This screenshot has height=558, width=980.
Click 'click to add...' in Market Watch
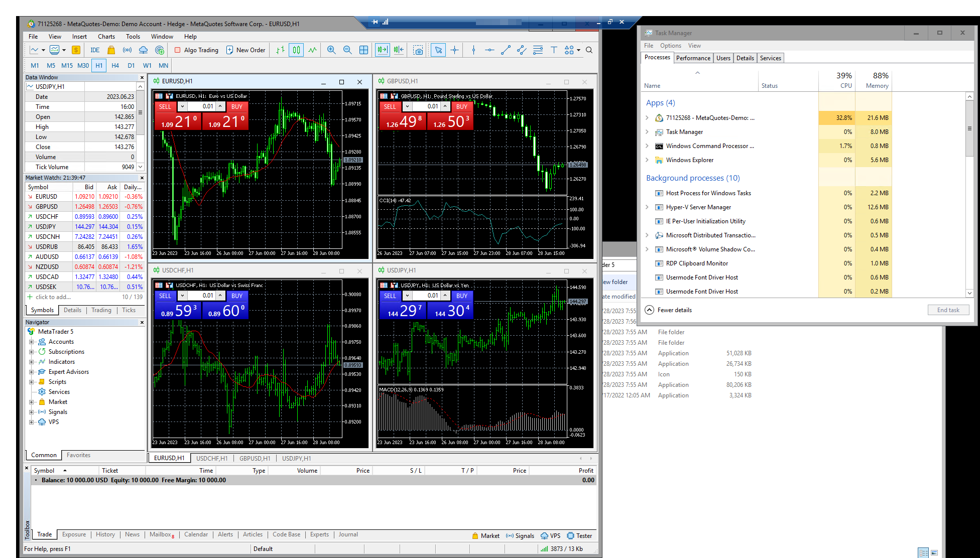point(53,297)
